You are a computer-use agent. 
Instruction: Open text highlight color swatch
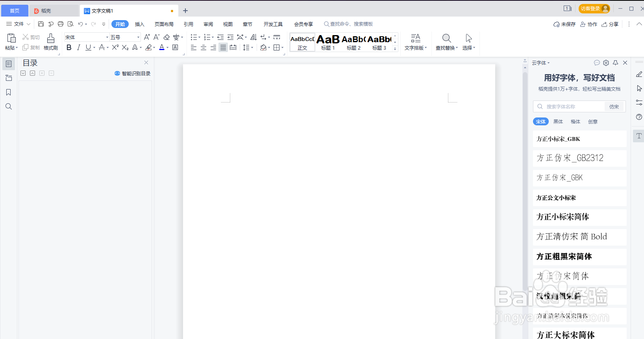[148, 47]
